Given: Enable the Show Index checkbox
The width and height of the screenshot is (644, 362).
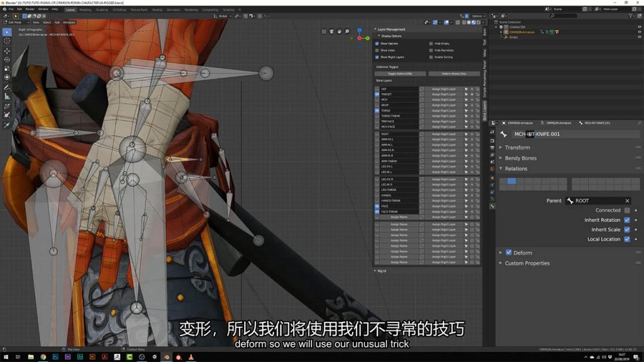Looking at the screenshot, I should [377, 50].
